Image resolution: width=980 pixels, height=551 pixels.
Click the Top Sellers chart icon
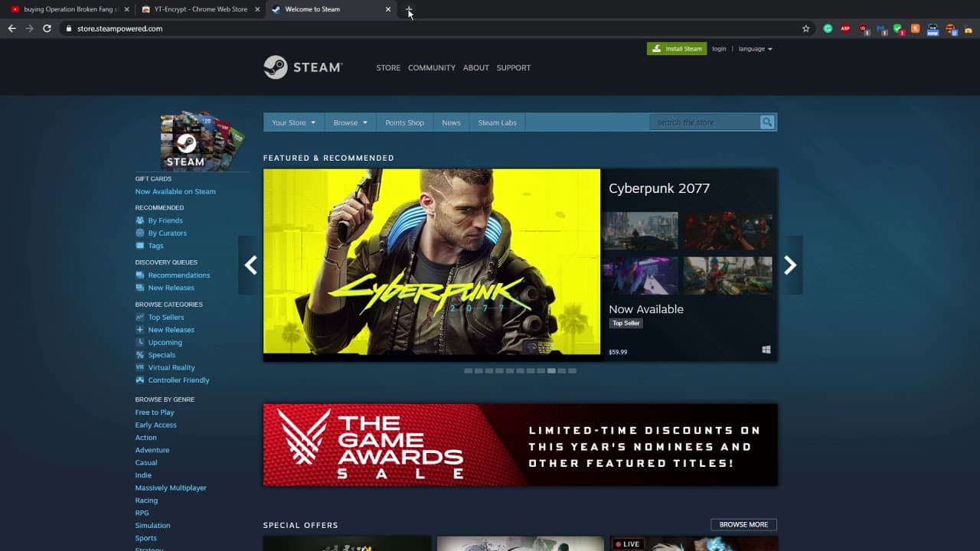[139, 317]
